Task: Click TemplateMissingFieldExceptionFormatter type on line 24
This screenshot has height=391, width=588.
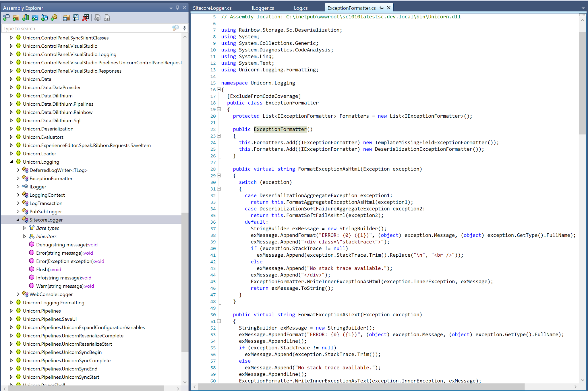Action: [x=431, y=142]
